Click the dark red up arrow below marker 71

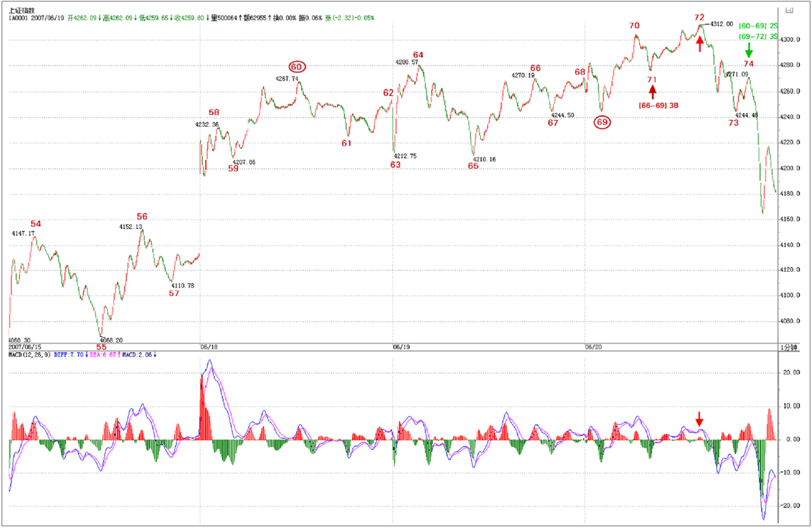[652, 92]
